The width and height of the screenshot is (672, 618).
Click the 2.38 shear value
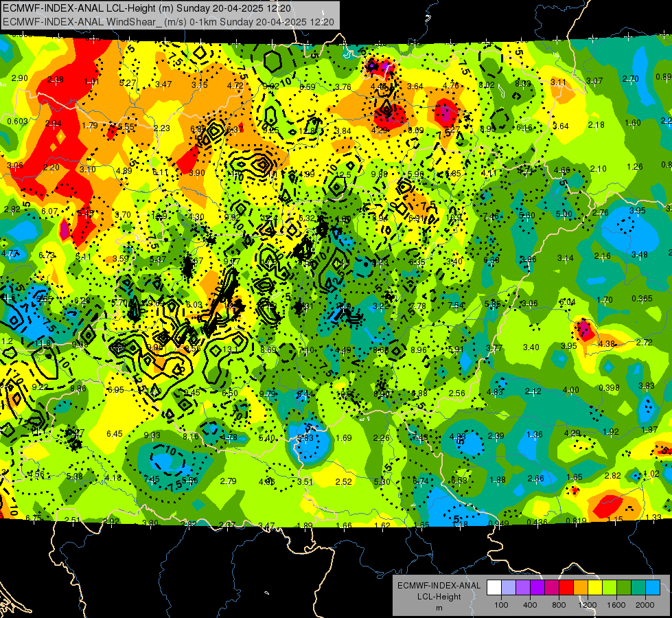56,80
